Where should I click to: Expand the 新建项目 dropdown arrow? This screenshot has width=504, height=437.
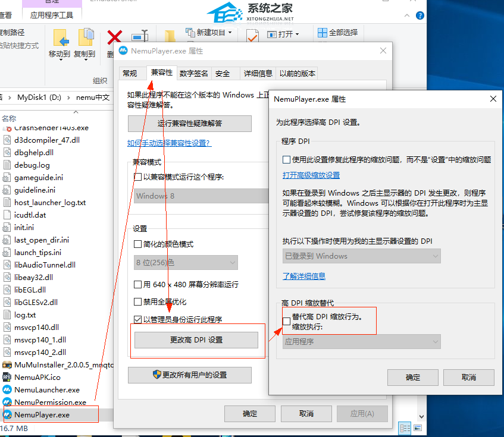(x=230, y=33)
